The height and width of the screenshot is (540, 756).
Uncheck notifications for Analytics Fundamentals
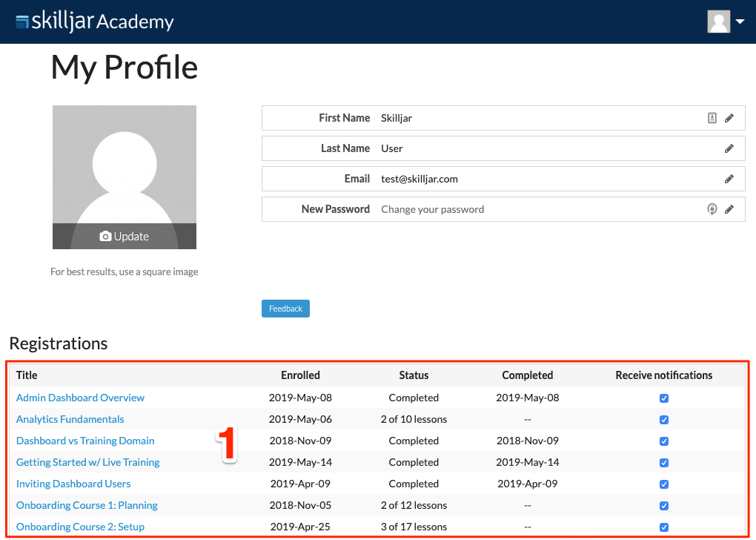pyautogui.click(x=664, y=420)
